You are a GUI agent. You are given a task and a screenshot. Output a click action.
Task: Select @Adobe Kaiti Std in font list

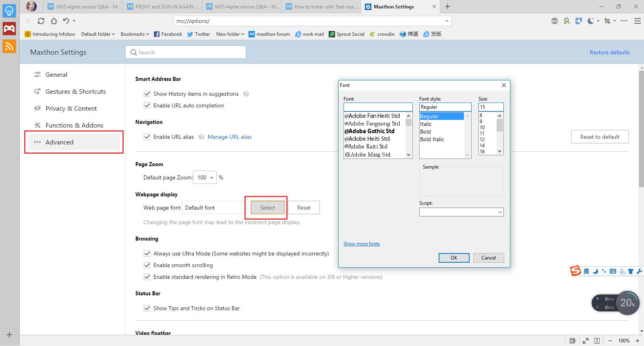click(366, 146)
